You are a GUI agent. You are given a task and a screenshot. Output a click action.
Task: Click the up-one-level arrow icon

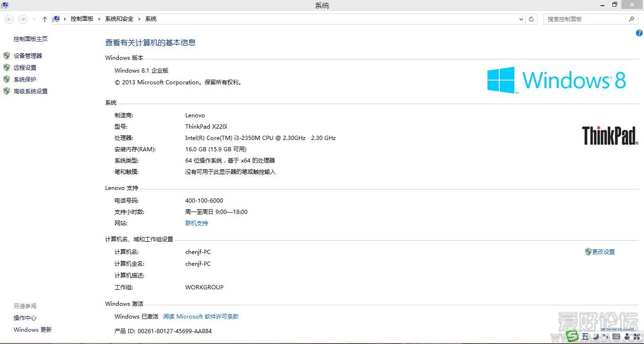coord(44,19)
